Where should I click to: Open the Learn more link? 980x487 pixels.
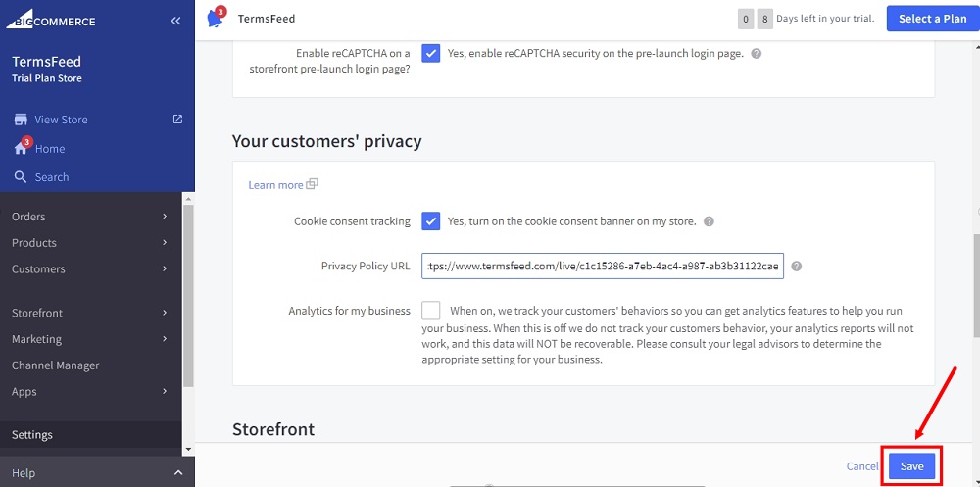(x=275, y=185)
